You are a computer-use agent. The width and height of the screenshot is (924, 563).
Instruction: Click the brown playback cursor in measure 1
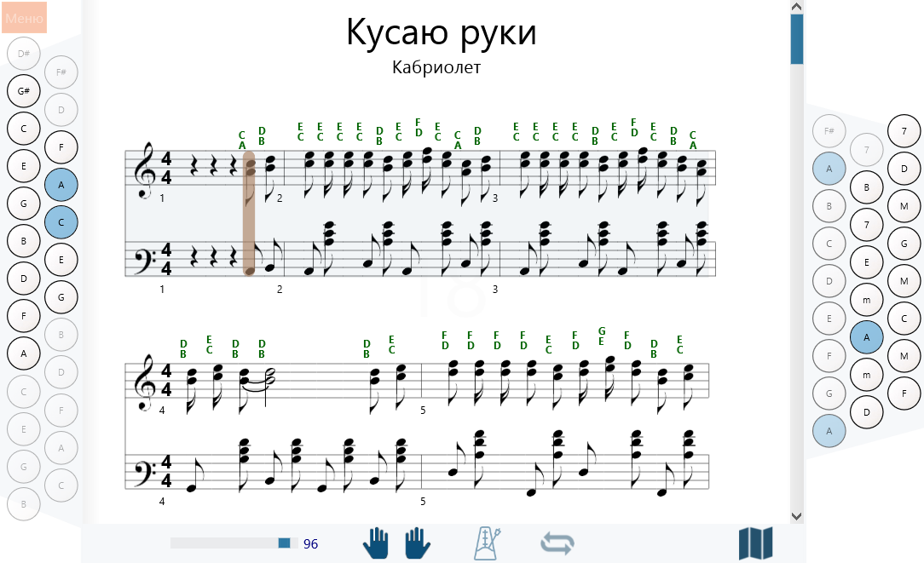(x=249, y=213)
